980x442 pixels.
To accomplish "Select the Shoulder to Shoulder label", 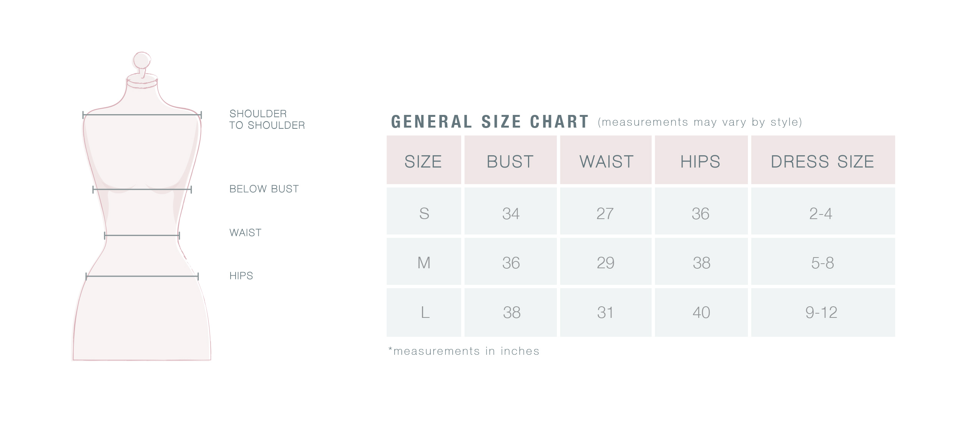I will click(x=267, y=120).
